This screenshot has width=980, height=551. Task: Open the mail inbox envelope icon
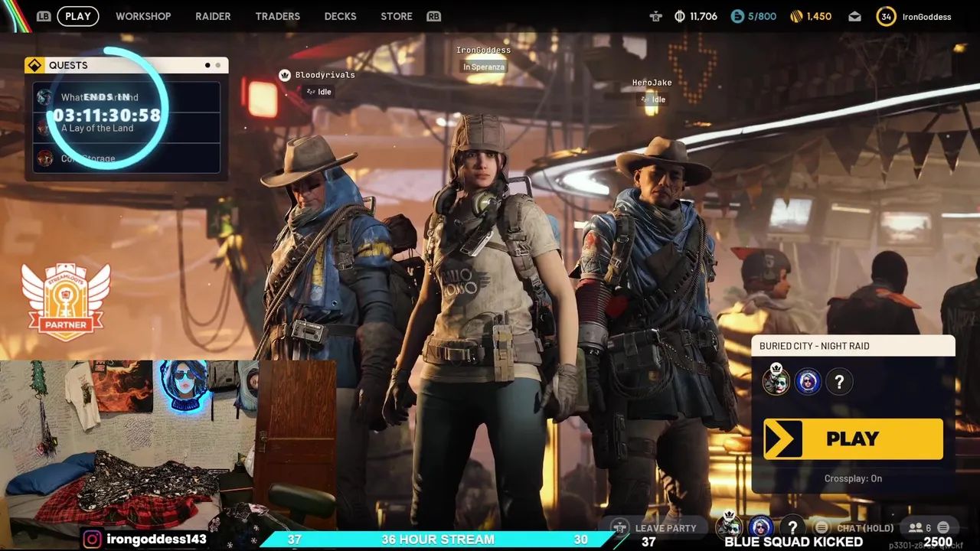click(x=854, y=16)
